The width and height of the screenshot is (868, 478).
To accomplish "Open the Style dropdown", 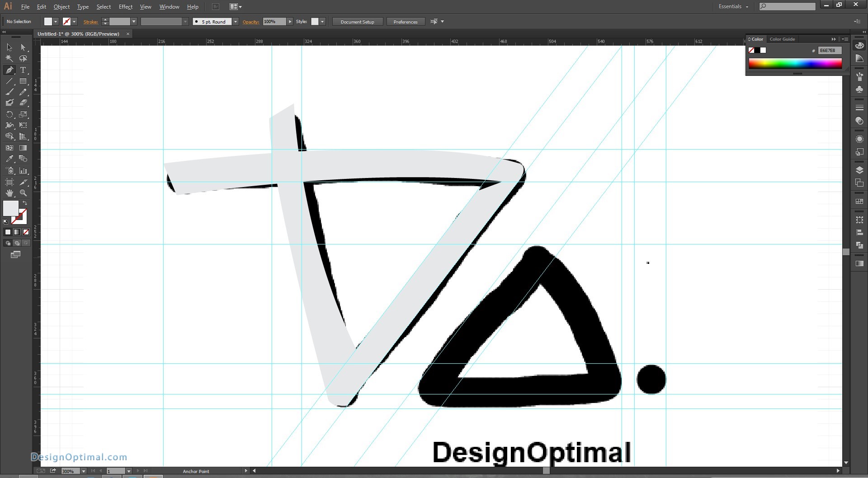I will pos(322,22).
